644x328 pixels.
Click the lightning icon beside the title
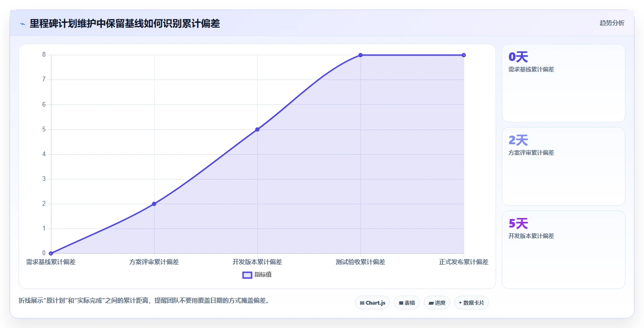point(23,24)
